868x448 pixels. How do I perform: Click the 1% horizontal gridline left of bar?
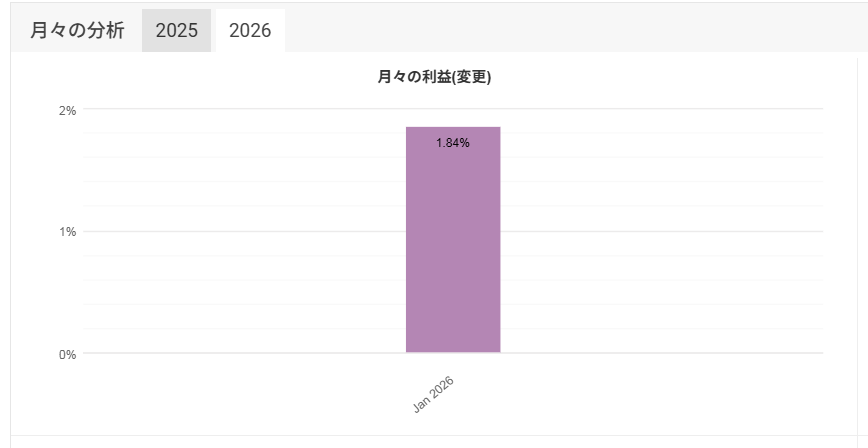pos(240,232)
